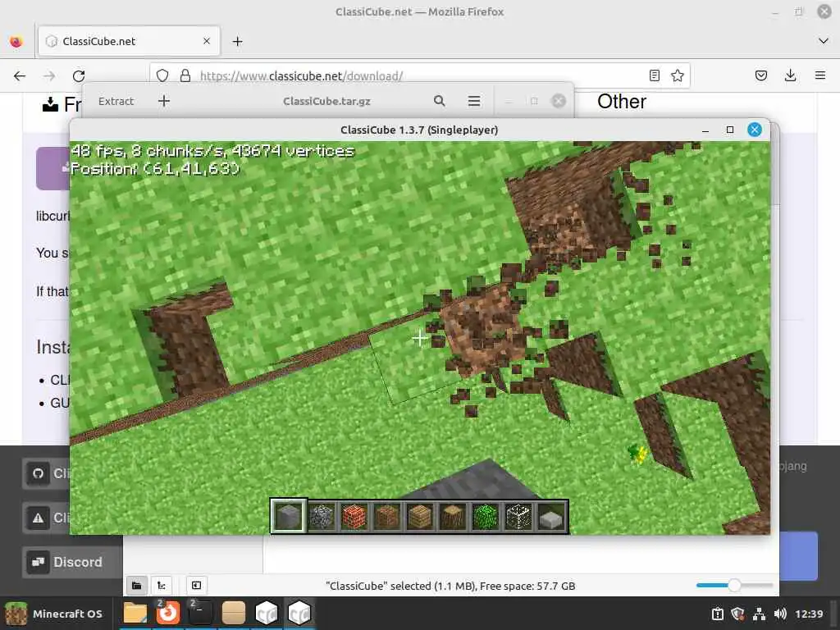Go back in Firefox

click(x=20, y=75)
